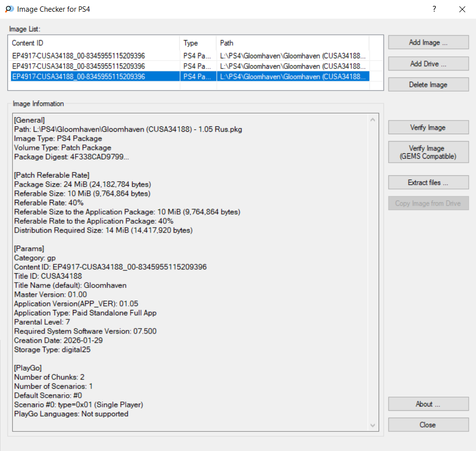The width and height of the screenshot is (476, 451).
Task: Click the Path column header
Action: [292, 43]
